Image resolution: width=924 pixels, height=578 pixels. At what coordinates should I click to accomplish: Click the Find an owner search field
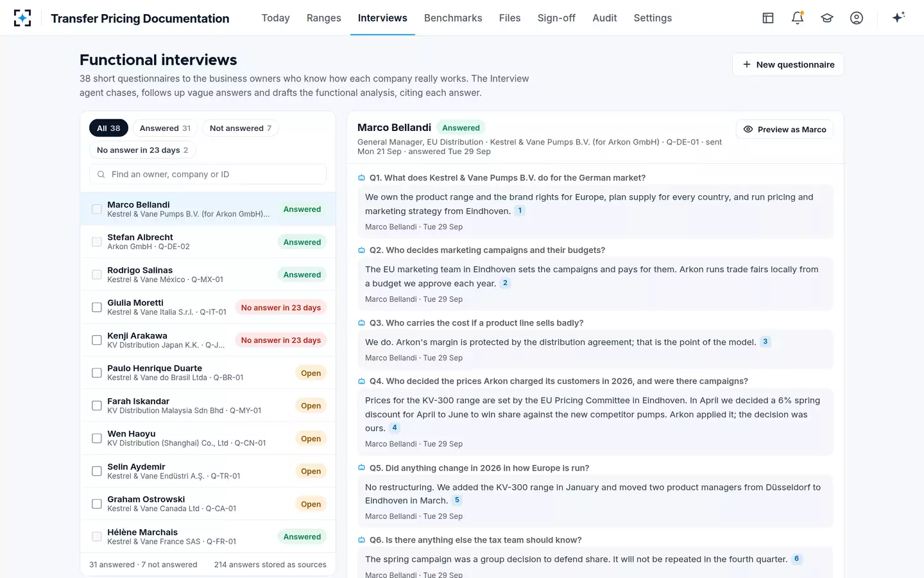pyautogui.click(x=208, y=174)
